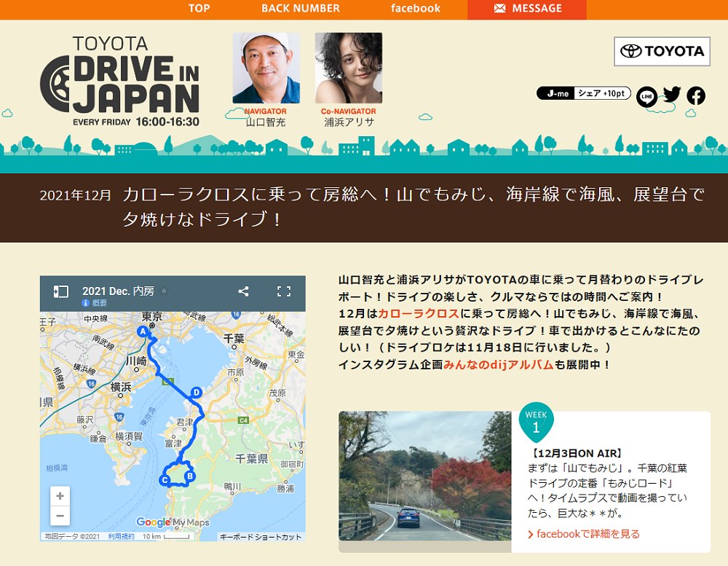Go to the facebook nav link
Screen dimensions: 728x566
pos(416,8)
